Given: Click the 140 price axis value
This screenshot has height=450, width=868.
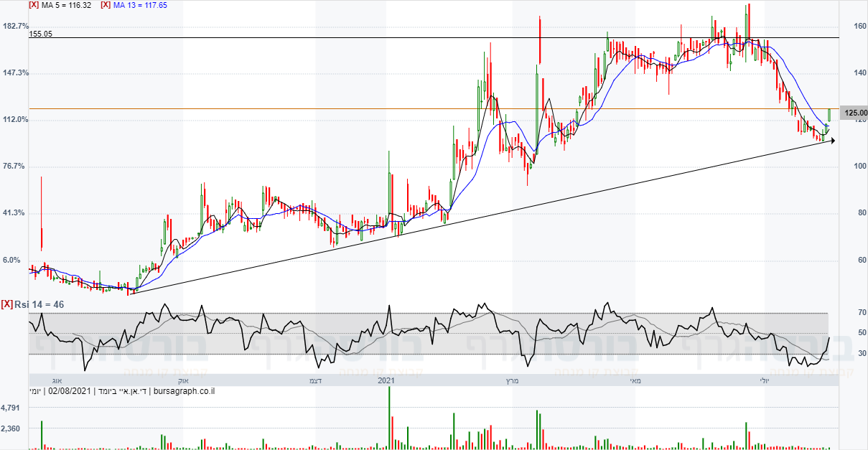Looking at the screenshot, I should pyautogui.click(x=860, y=72).
